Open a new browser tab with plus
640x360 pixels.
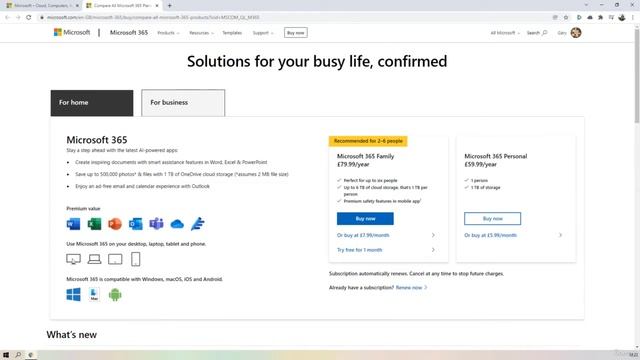[x=169, y=6]
